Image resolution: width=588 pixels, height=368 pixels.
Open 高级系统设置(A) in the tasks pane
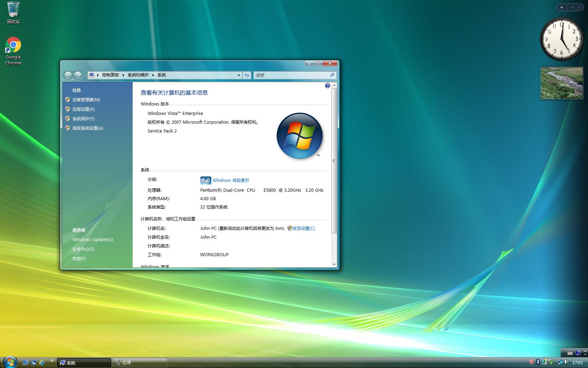tap(87, 128)
